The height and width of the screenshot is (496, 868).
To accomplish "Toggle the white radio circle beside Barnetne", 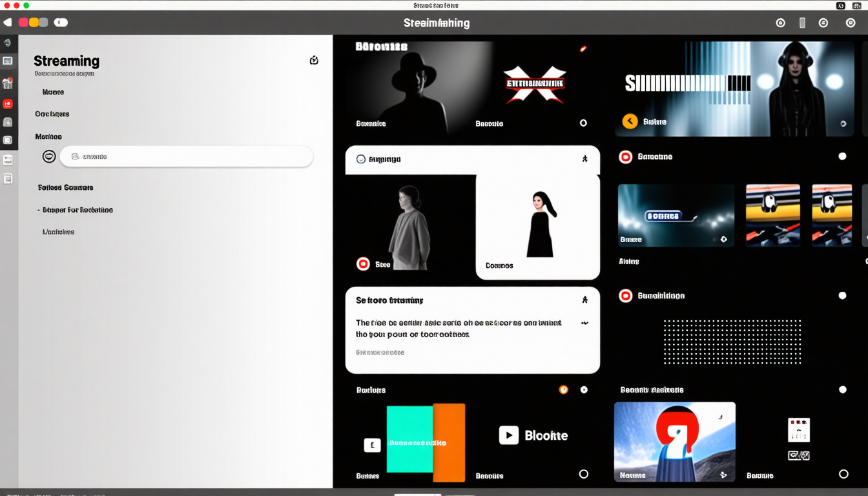I will pos(842,156).
